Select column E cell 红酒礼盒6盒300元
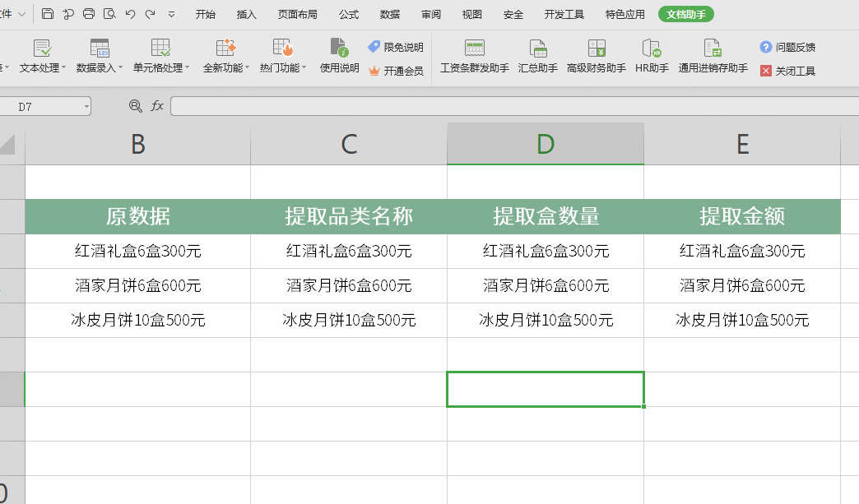 742,252
